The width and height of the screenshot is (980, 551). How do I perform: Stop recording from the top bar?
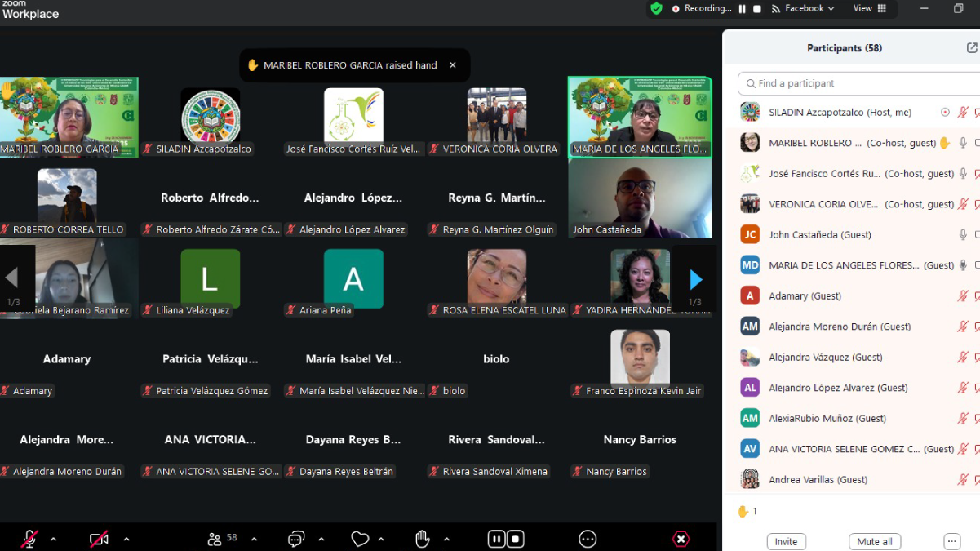(x=757, y=9)
